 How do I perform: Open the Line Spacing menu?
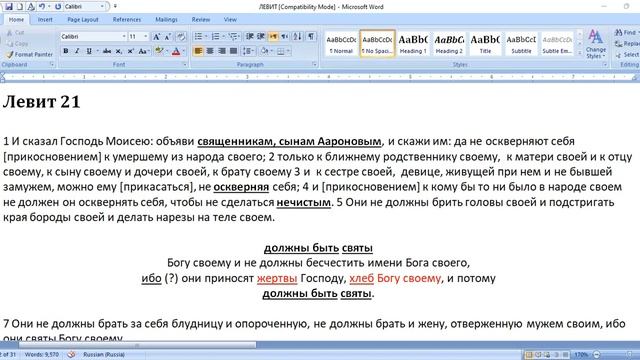pos(248,51)
